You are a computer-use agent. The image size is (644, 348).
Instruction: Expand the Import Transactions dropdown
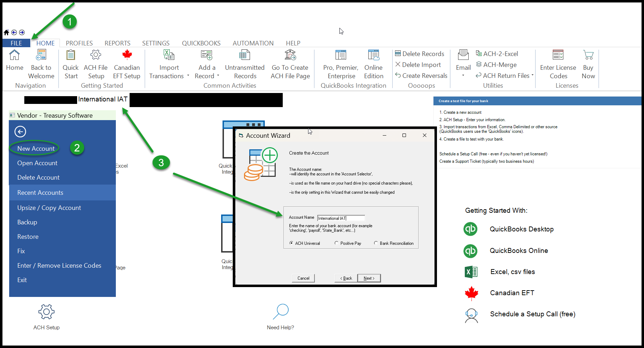[x=188, y=76]
